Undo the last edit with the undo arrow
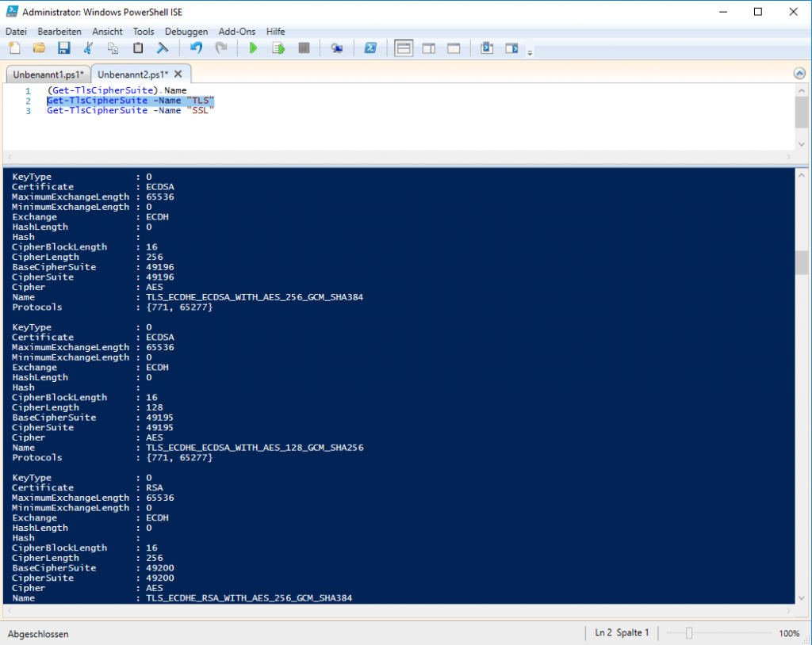 point(195,48)
